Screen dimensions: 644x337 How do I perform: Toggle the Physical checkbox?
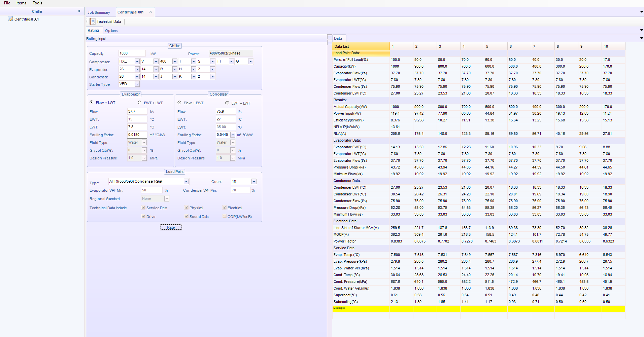187,208
